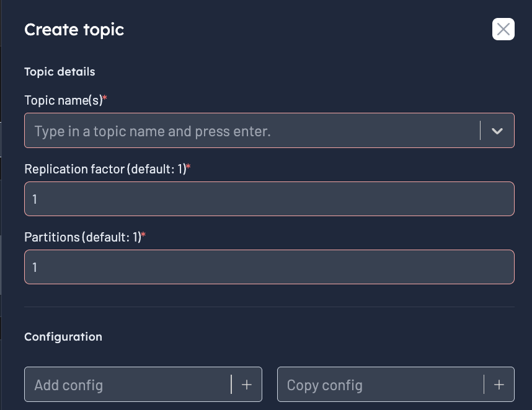Click the Configuration section header
This screenshot has height=410, width=532.
click(63, 336)
